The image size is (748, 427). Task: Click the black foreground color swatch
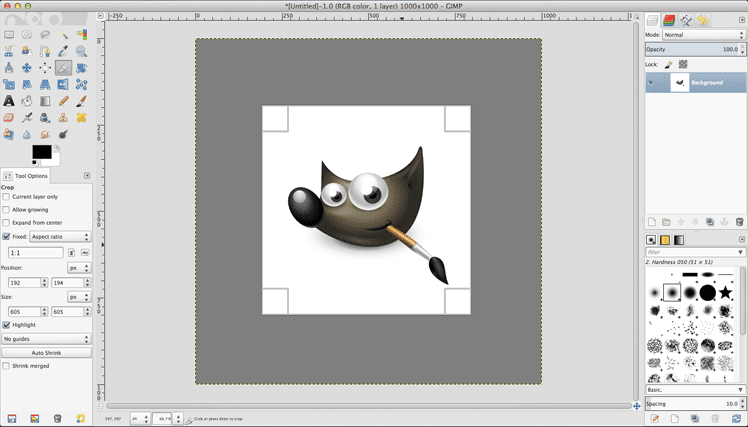tap(41, 152)
